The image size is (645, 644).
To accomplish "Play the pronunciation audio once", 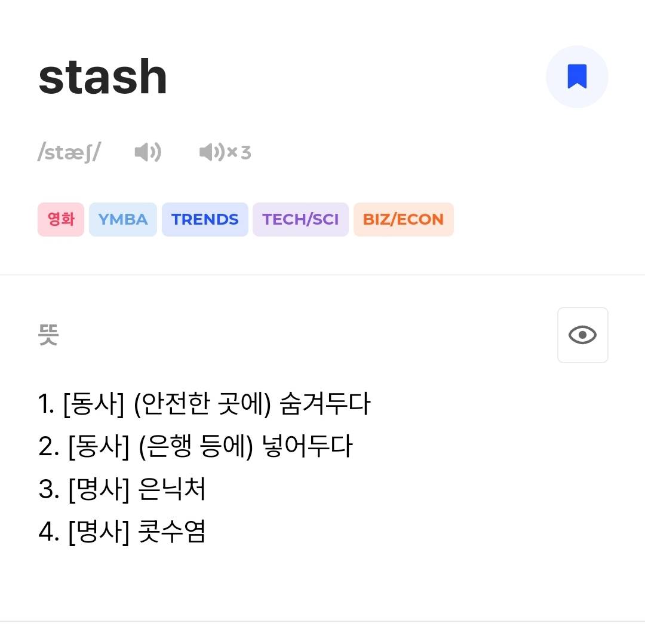I will point(148,152).
